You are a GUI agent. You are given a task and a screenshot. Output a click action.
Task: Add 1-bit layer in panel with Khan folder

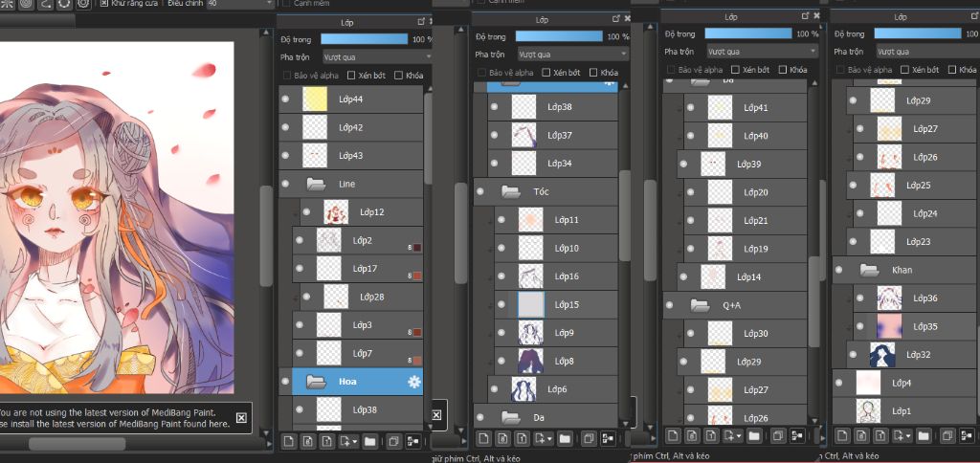[880, 435]
